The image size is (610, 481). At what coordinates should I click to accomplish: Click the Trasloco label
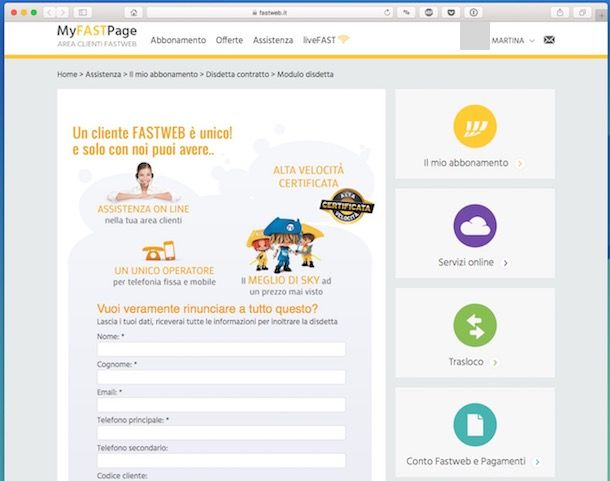[x=466, y=362]
